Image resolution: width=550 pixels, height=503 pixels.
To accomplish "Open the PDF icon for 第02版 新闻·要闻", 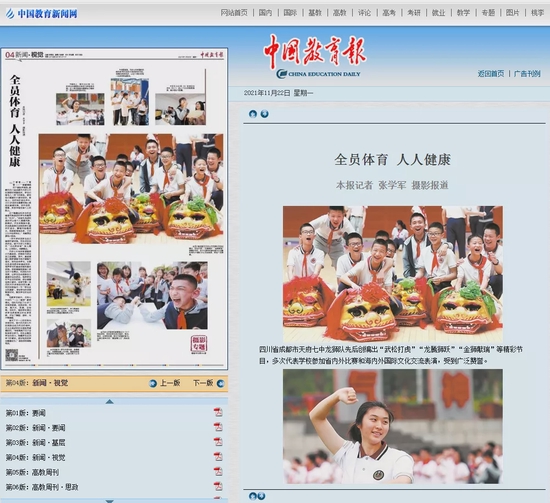I will coord(218,427).
